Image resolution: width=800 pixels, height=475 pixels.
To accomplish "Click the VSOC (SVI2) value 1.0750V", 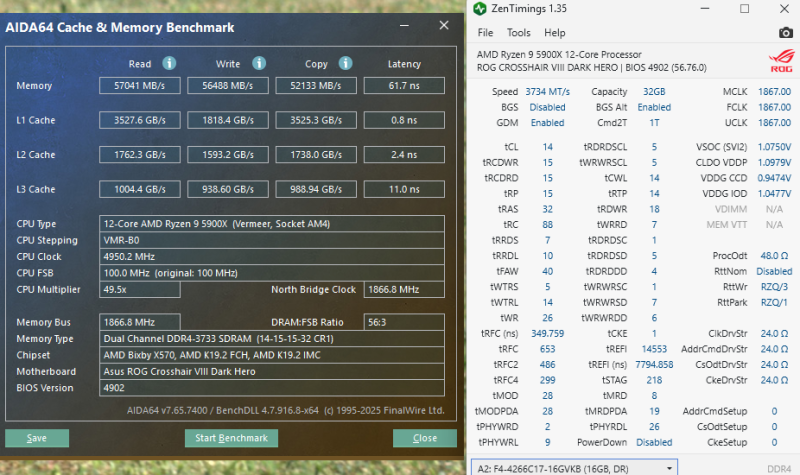I will pyautogui.click(x=774, y=147).
